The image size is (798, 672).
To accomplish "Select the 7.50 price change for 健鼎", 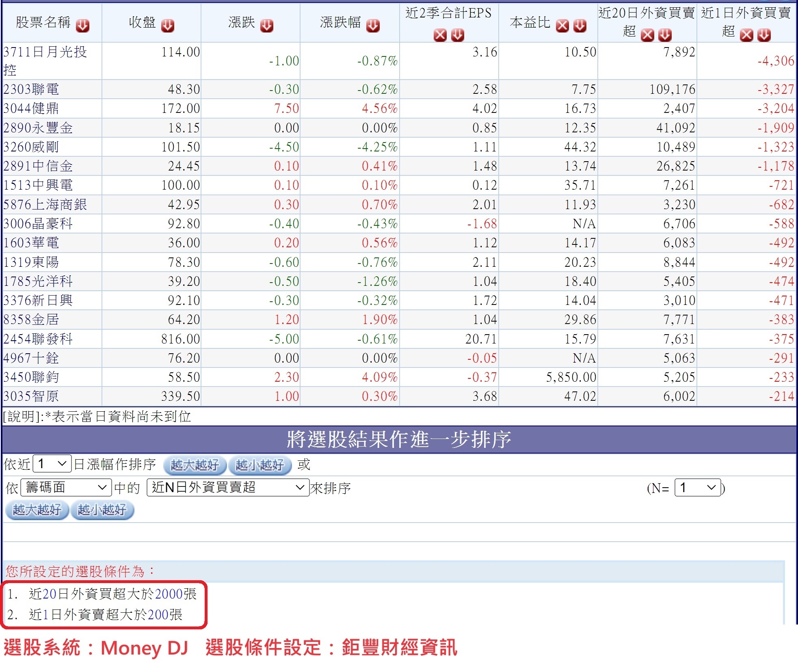I will coord(286,108).
